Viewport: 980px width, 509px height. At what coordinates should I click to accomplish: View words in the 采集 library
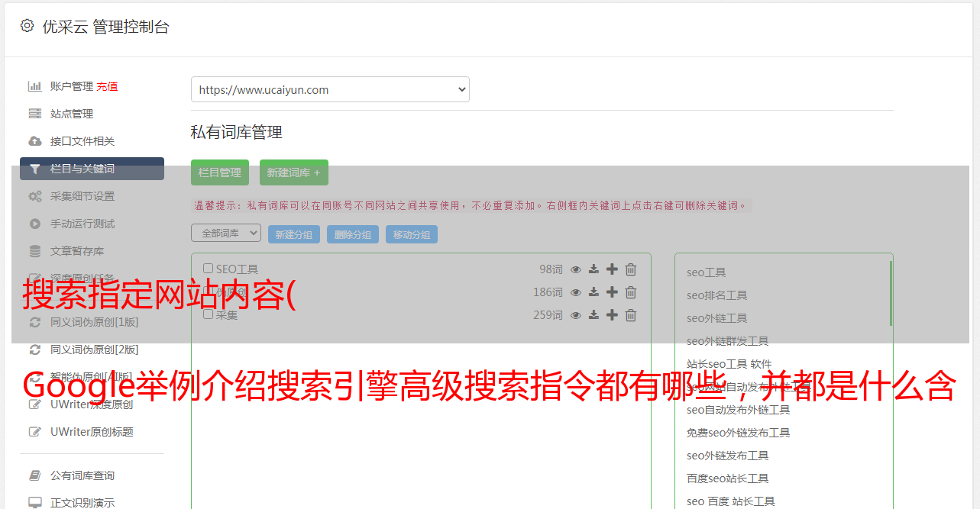[x=576, y=315]
